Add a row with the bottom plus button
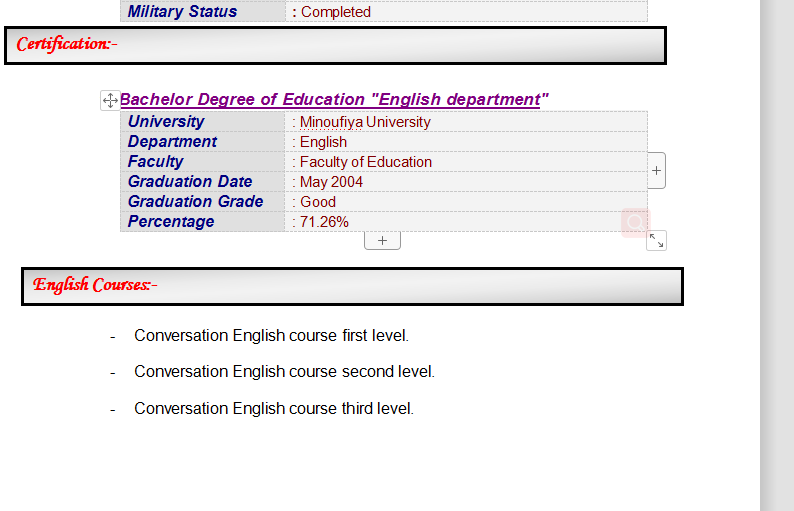794x511 pixels. [x=382, y=240]
